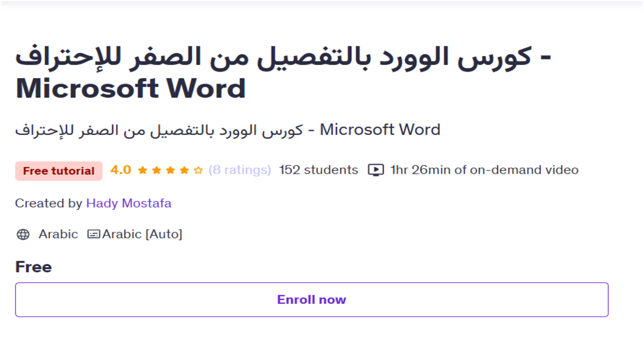Screen dimensions: 644x358
Task: Click the Free price label above Enroll
Action: coord(33,267)
